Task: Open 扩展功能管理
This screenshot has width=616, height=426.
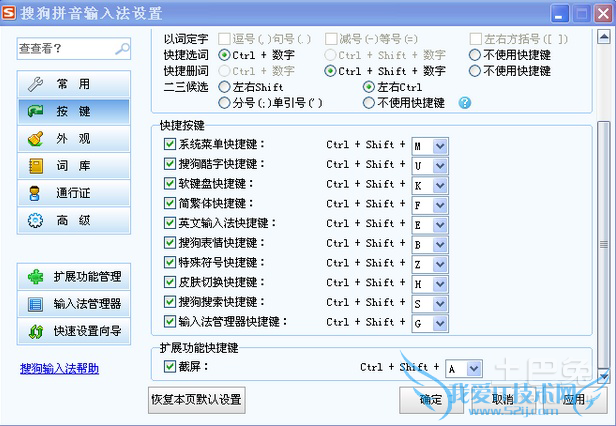Action: 73,277
